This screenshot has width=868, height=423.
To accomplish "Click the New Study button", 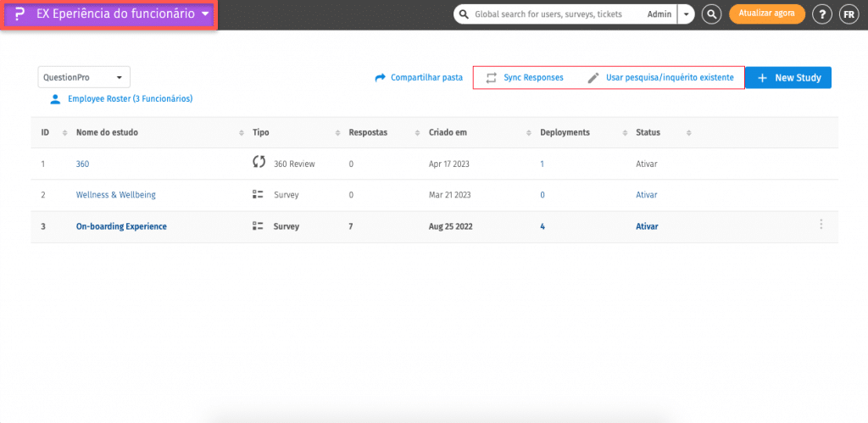I will (x=788, y=77).
